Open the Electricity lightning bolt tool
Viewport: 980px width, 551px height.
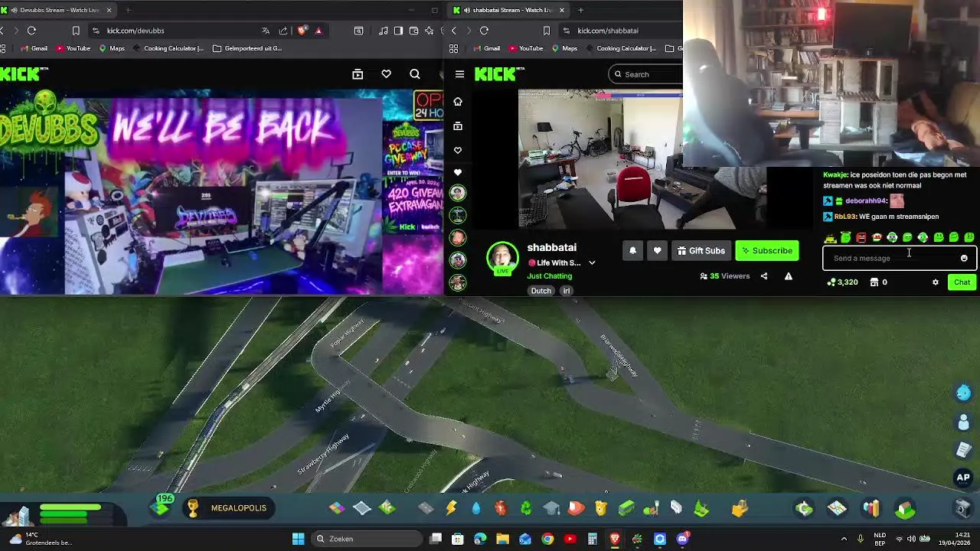(x=451, y=508)
